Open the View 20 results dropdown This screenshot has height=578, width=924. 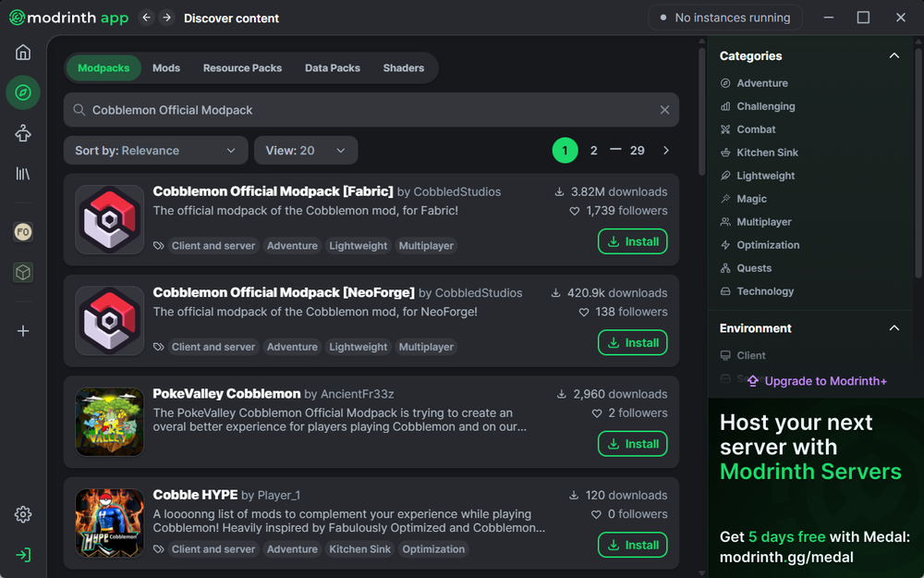(x=305, y=150)
